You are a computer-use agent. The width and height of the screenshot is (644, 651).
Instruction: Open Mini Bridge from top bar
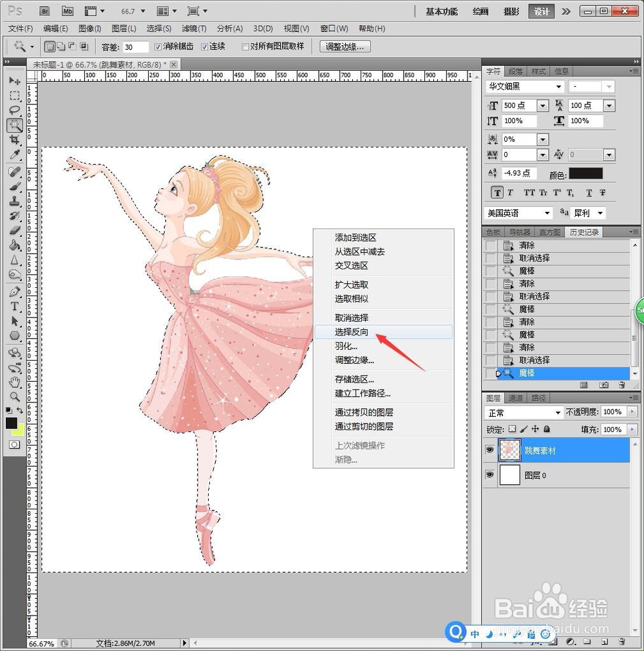pyautogui.click(x=67, y=11)
